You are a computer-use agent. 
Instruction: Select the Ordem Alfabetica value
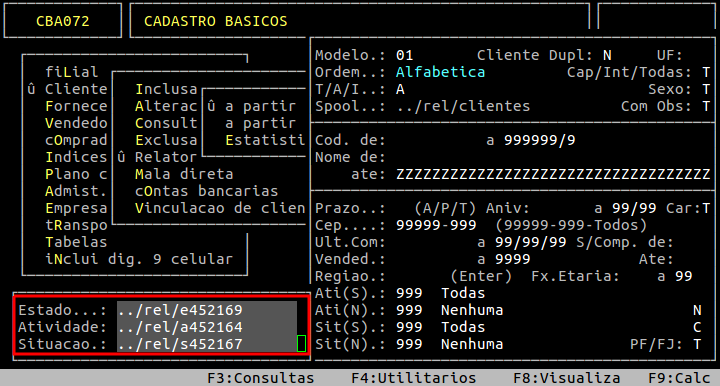(440, 72)
